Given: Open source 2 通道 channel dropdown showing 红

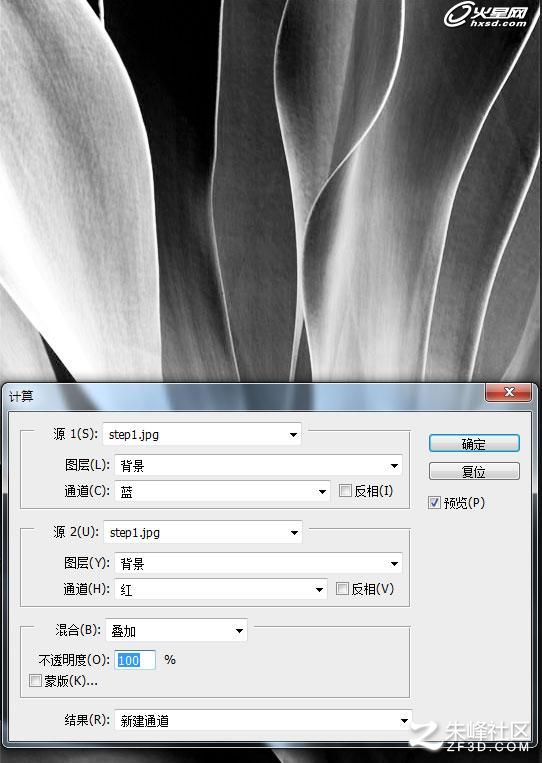Looking at the screenshot, I should click(x=221, y=589).
